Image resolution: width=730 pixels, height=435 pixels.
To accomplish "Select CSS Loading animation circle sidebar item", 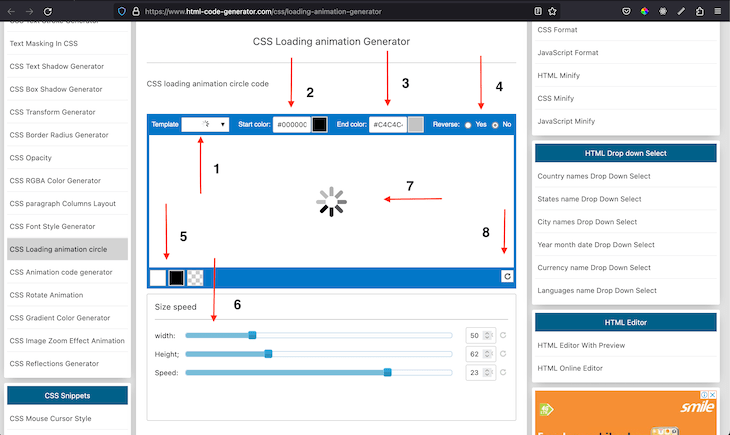I will click(x=58, y=249).
